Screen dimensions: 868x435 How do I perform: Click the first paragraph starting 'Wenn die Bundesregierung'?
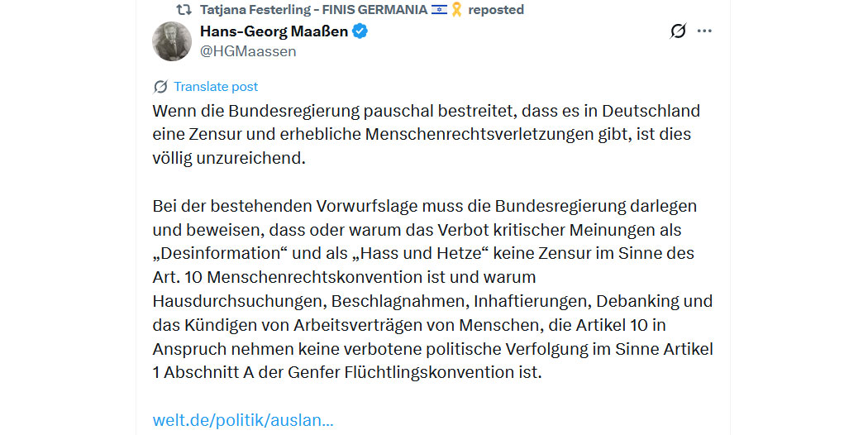pyautogui.click(x=427, y=135)
